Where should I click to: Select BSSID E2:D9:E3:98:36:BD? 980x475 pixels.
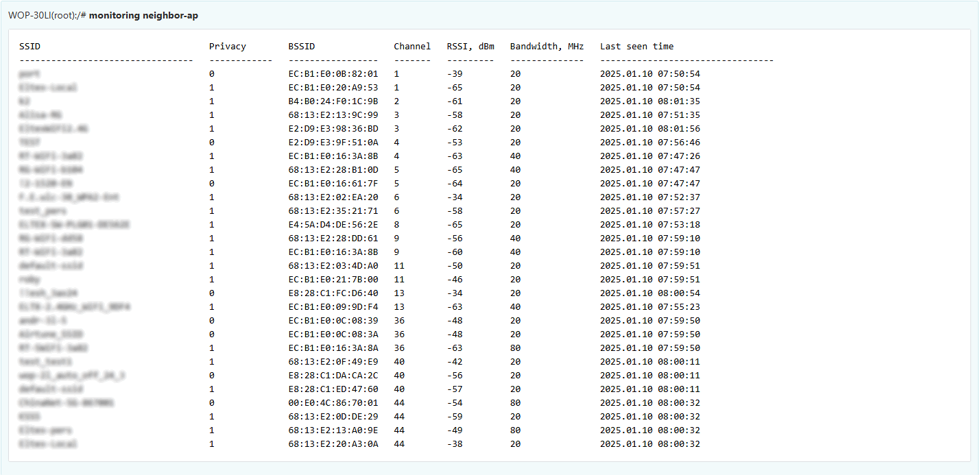tap(333, 129)
